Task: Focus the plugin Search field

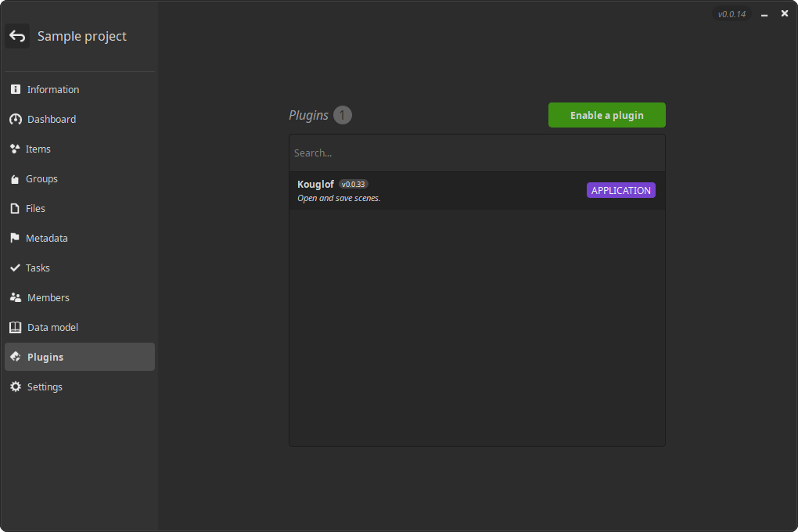Action: [x=476, y=153]
